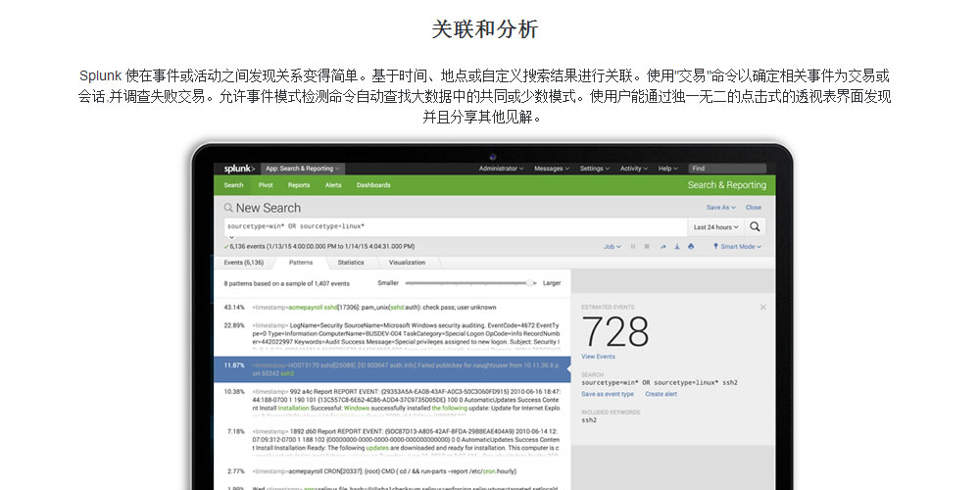Open Messages dropdown
980x490 pixels.
[551, 169]
